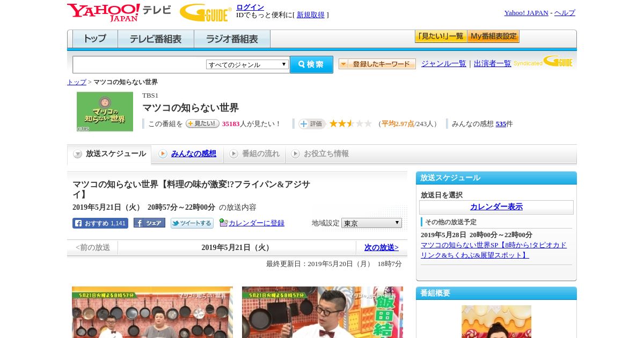Focus the keyword search input field
Viewport: 644px width, 338px height.
pos(139,64)
